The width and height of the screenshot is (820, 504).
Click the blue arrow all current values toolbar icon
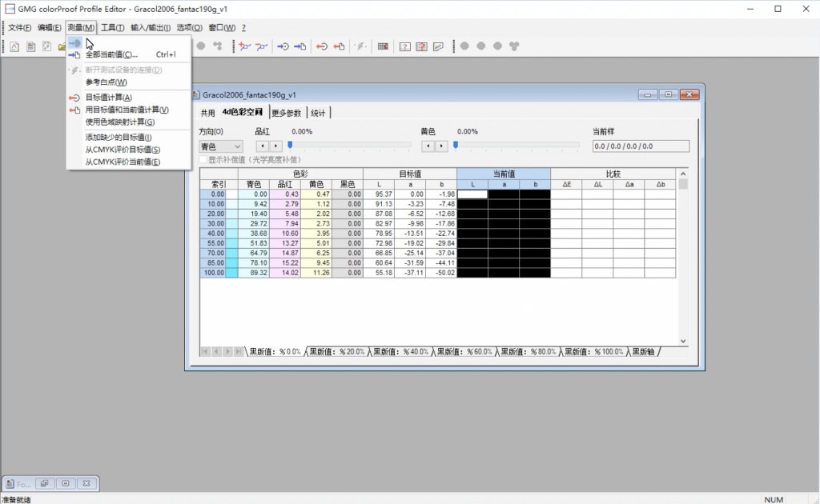click(299, 46)
